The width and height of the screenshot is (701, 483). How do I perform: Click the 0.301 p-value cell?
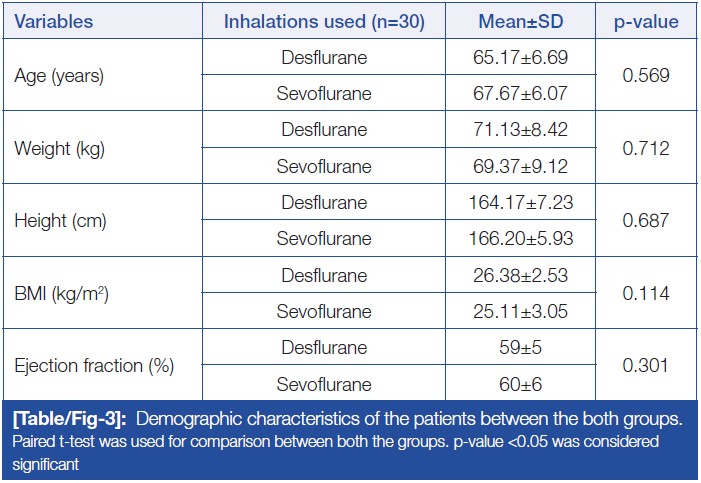[645, 366]
